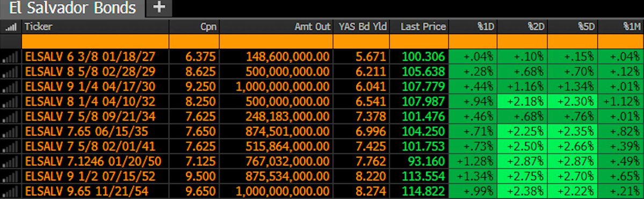Select ticker ELSALV 7 5/8 09/21/34

90,116
